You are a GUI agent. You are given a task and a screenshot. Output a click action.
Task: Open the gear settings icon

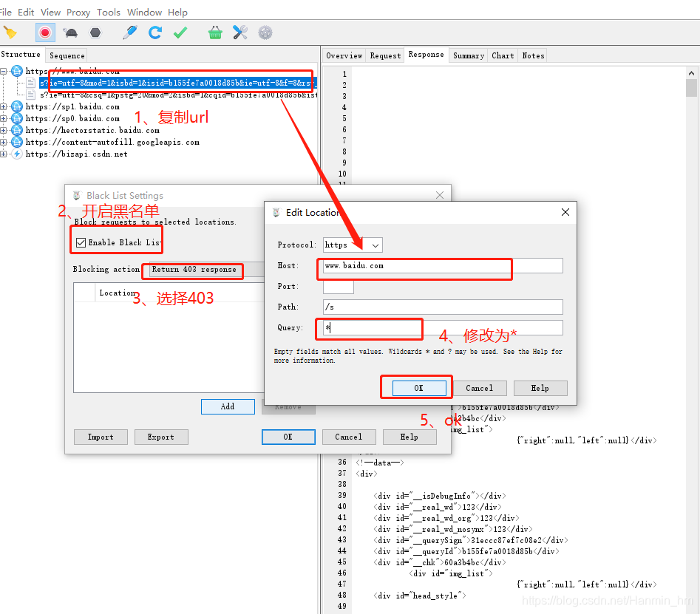(x=265, y=33)
